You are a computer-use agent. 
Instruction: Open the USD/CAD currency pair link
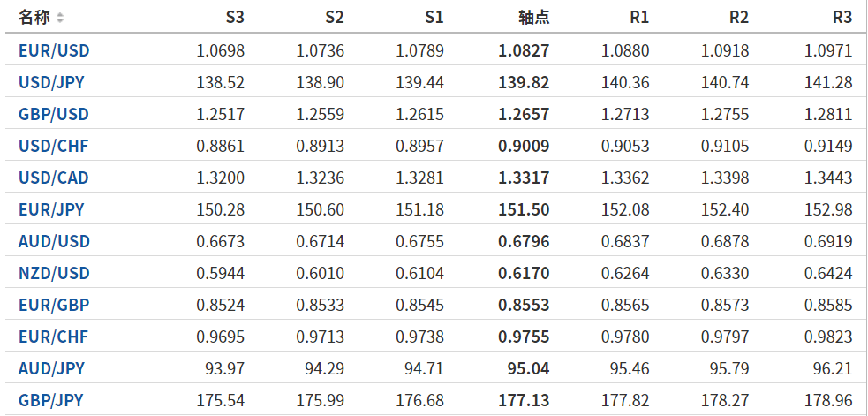point(54,178)
